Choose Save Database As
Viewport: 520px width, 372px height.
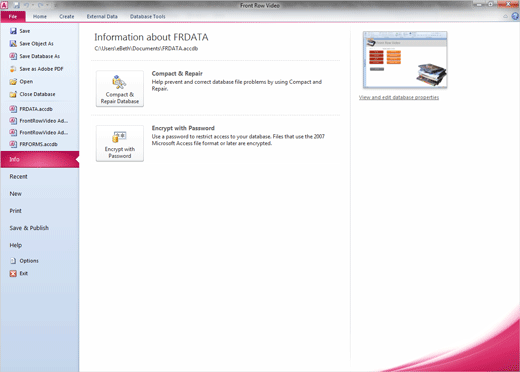click(40, 56)
